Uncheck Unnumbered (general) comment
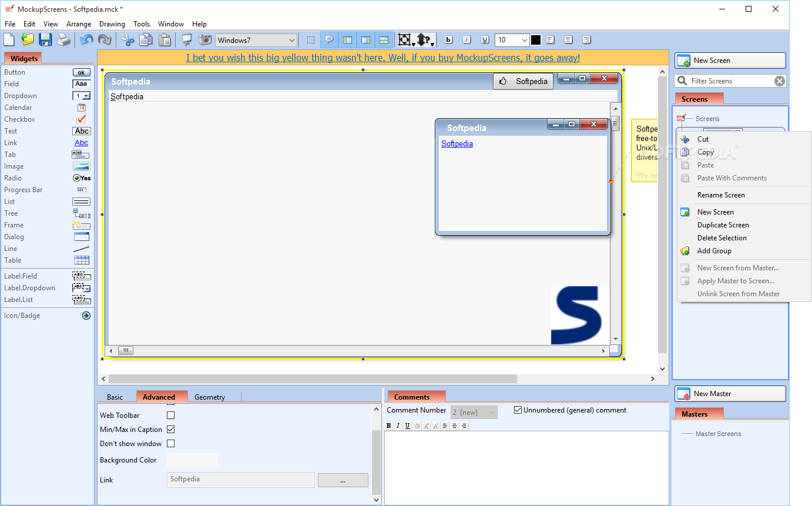The image size is (812, 506). pyautogui.click(x=518, y=410)
